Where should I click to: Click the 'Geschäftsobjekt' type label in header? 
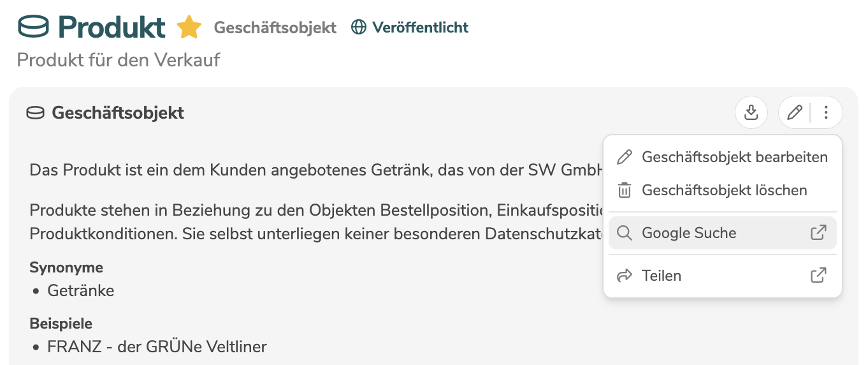pos(275,27)
